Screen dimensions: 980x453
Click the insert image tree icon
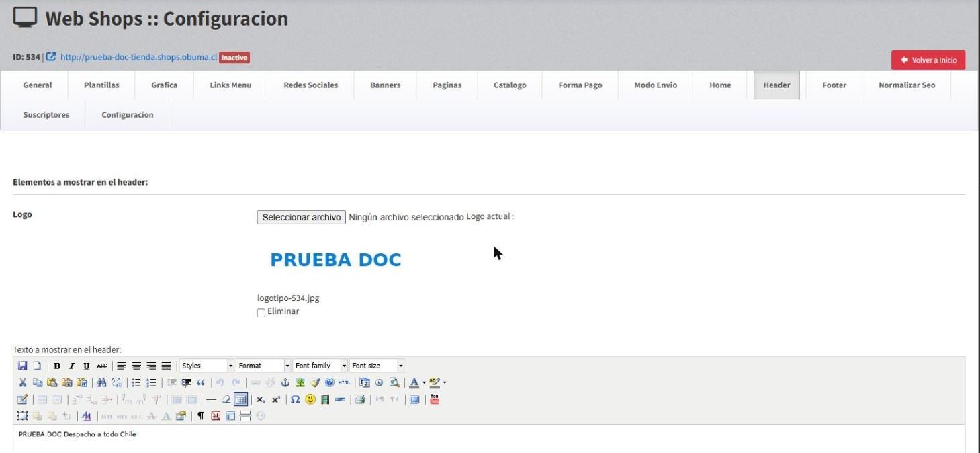pos(300,382)
